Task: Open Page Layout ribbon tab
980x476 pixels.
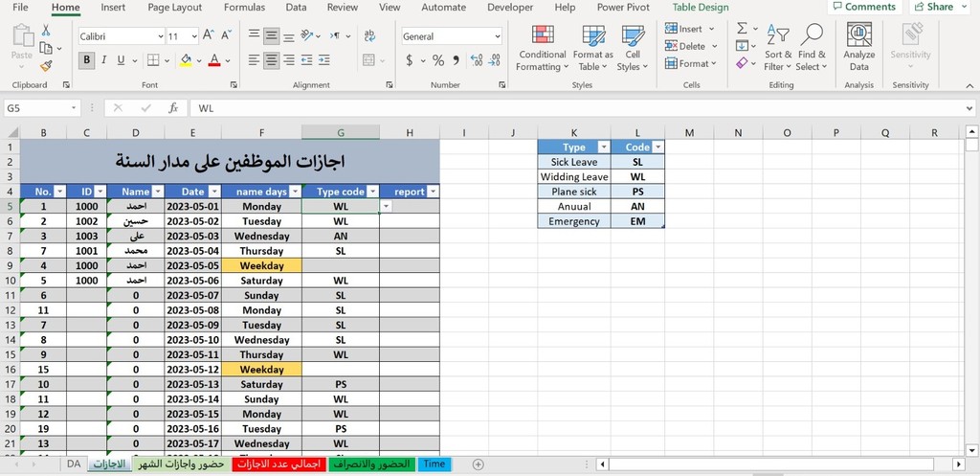Action: tap(174, 8)
